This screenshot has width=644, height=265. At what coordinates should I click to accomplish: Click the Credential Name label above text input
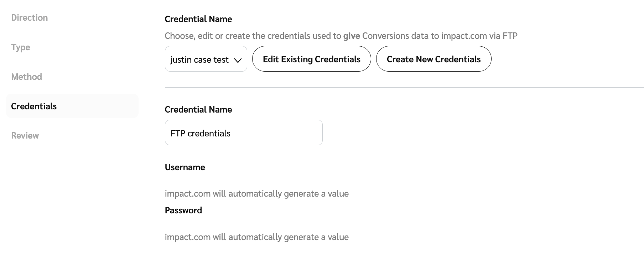coord(198,110)
